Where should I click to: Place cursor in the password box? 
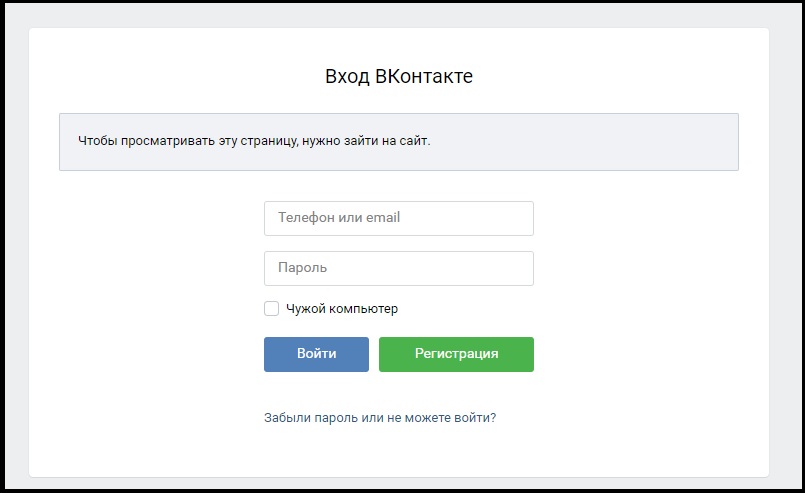tap(399, 268)
